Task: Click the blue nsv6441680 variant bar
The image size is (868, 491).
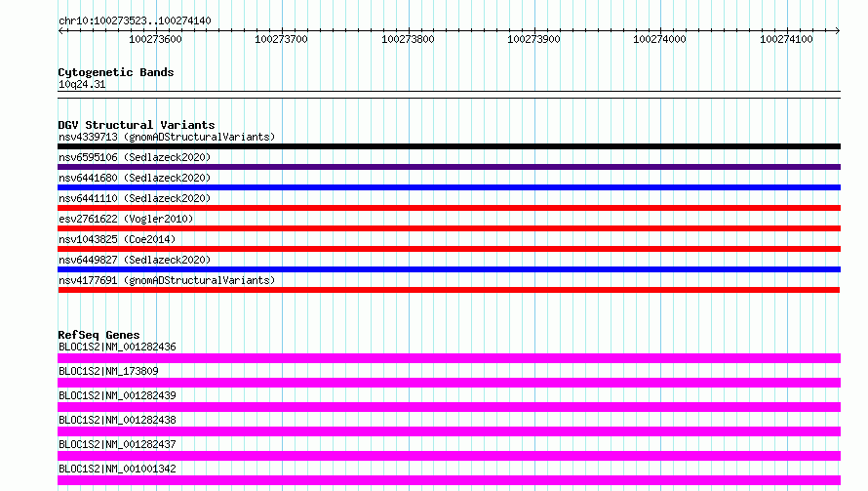Action: [x=449, y=187]
